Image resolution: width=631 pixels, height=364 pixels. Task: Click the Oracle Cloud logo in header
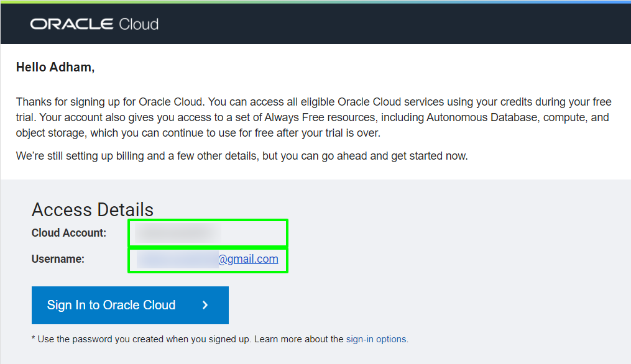click(x=94, y=24)
